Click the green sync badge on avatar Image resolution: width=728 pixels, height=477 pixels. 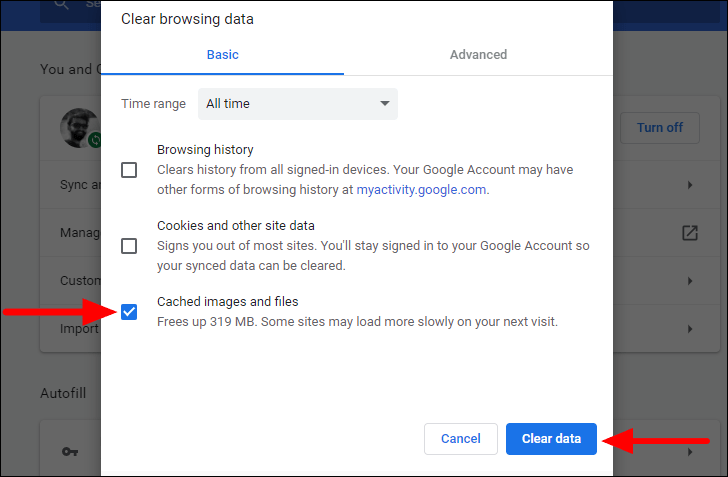(94, 141)
